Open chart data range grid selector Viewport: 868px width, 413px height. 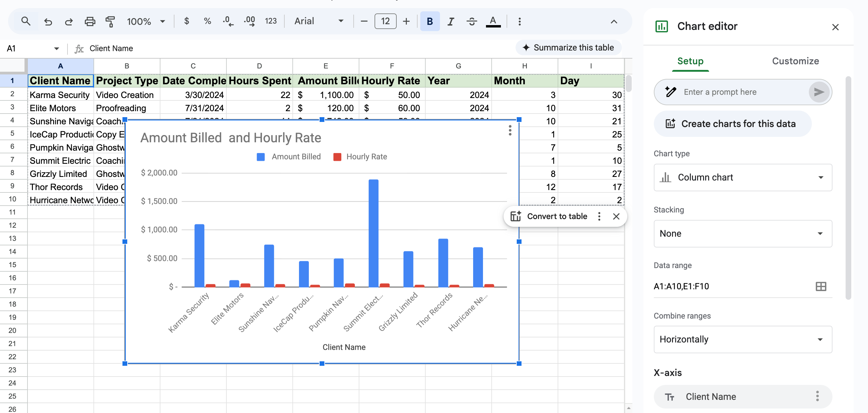tap(821, 286)
